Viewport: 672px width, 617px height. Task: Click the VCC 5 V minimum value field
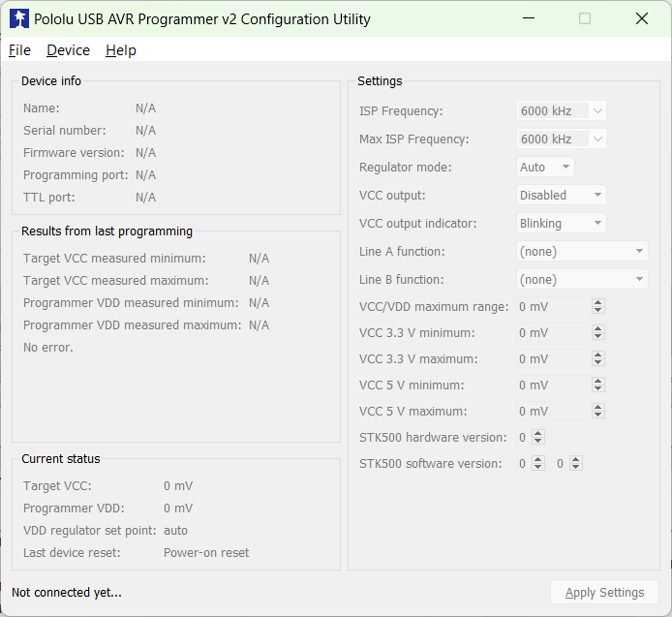click(x=552, y=386)
